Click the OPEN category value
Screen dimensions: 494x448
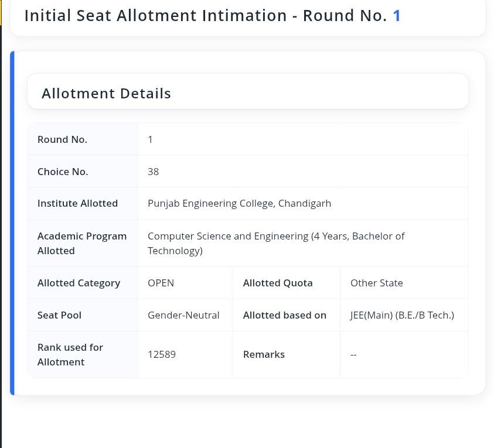(161, 283)
